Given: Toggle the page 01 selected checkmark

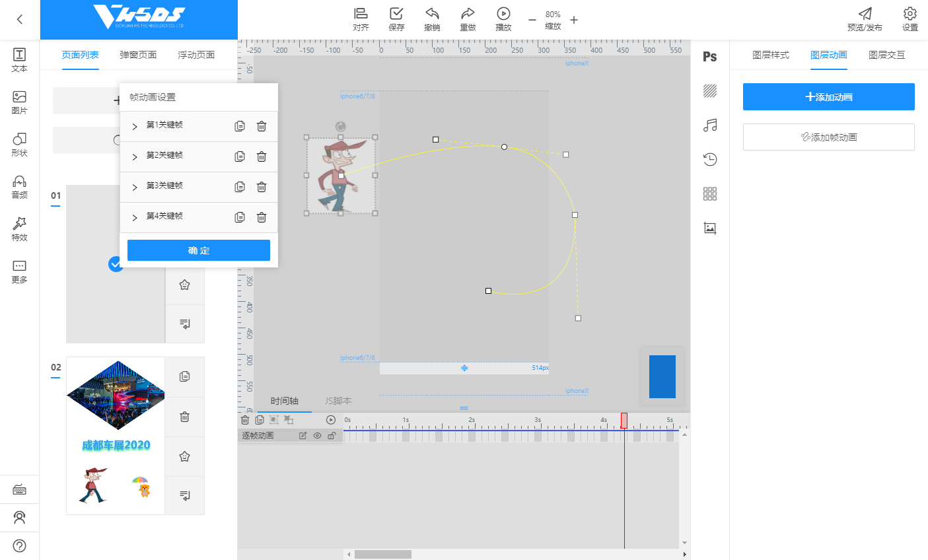Looking at the screenshot, I should coord(116,264).
